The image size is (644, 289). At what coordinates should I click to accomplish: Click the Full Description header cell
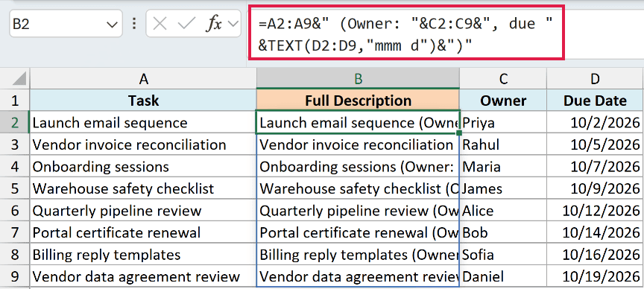click(x=358, y=100)
